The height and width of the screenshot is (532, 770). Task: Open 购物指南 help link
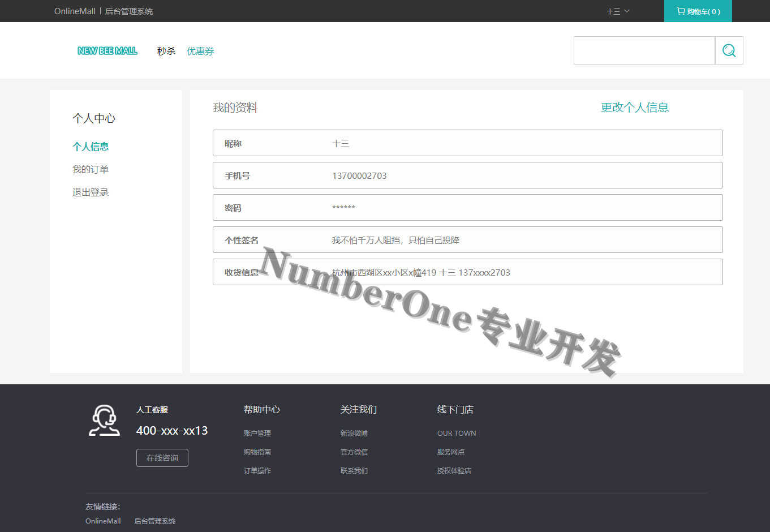[257, 452]
